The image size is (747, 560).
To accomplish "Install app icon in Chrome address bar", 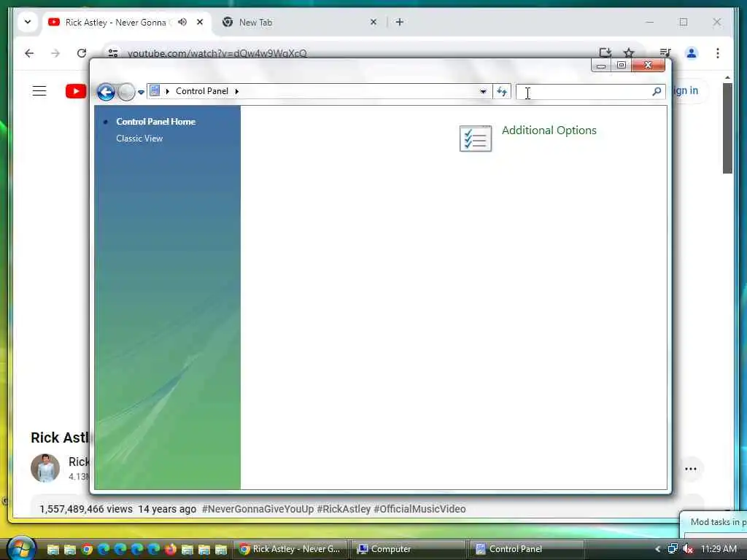I will [605, 52].
